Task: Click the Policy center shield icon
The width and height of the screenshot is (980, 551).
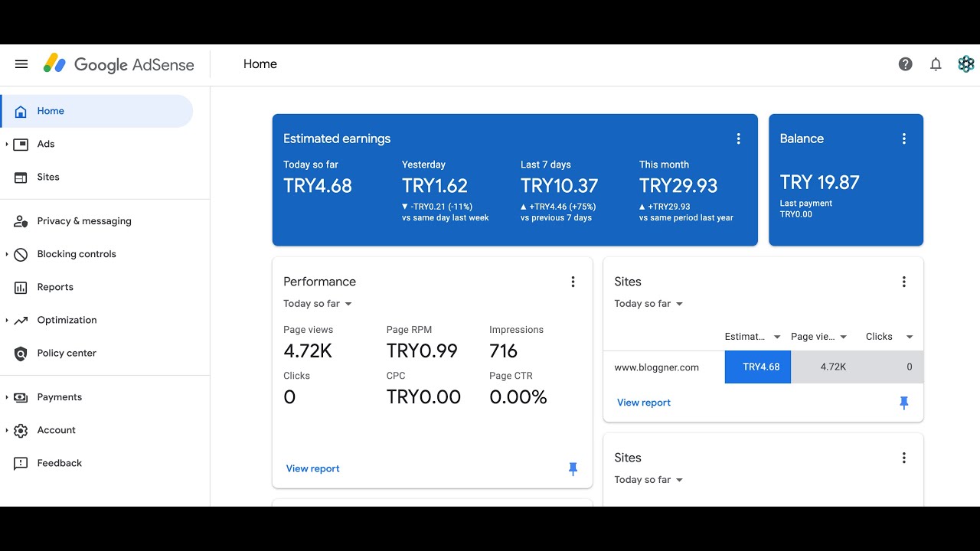Action: (x=21, y=353)
